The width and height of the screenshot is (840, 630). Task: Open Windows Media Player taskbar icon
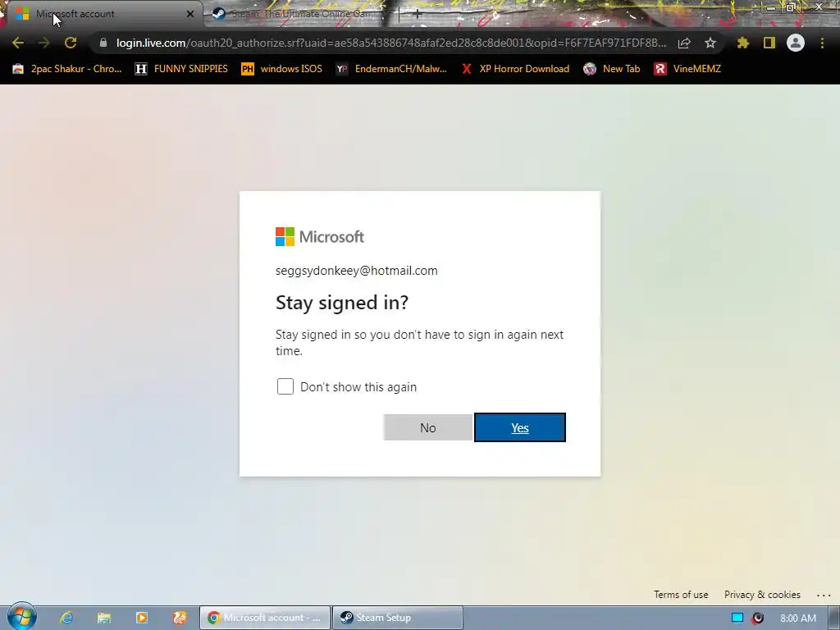pyautogui.click(x=141, y=618)
